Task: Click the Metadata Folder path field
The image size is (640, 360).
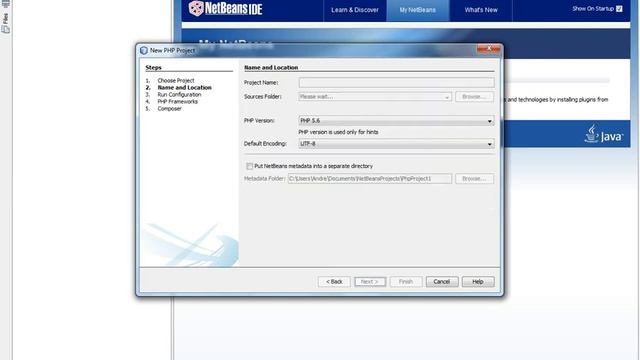Action: 370,179
